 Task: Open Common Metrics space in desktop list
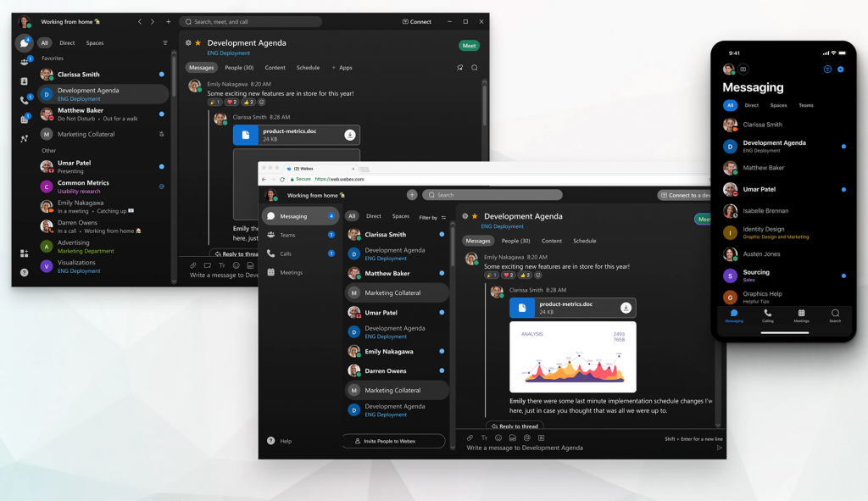point(103,186)
